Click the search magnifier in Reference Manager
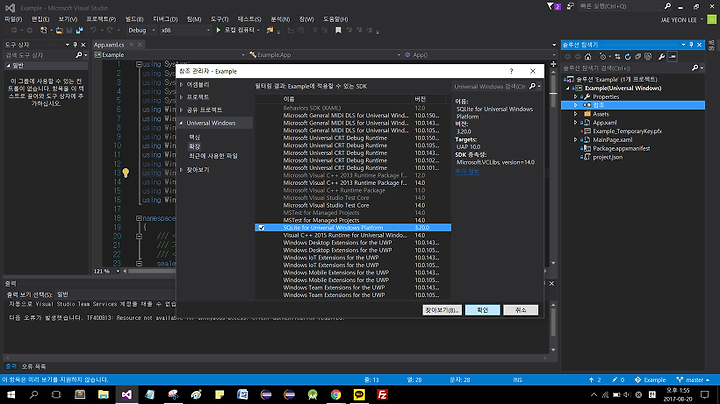Screen dimensions: 720x404 (x=533, y=86)
